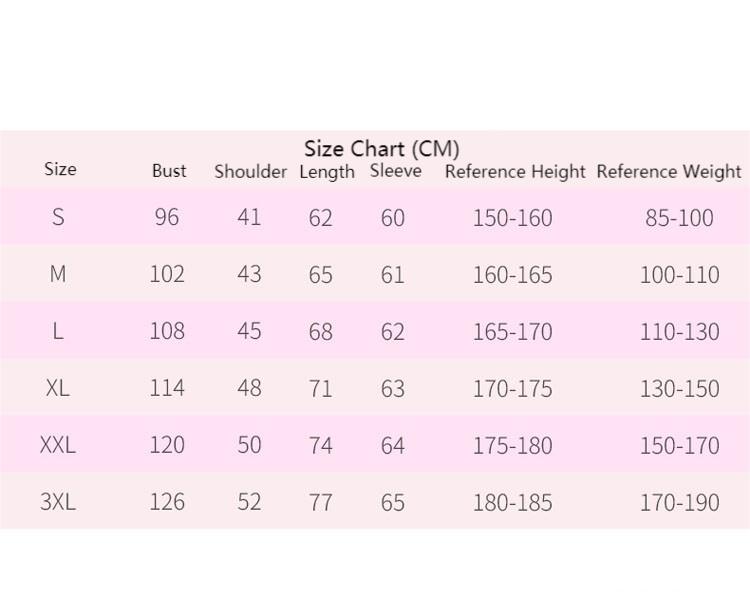Click shoulder value 48 for size XL
750x607 pixels.
point(249,388)
